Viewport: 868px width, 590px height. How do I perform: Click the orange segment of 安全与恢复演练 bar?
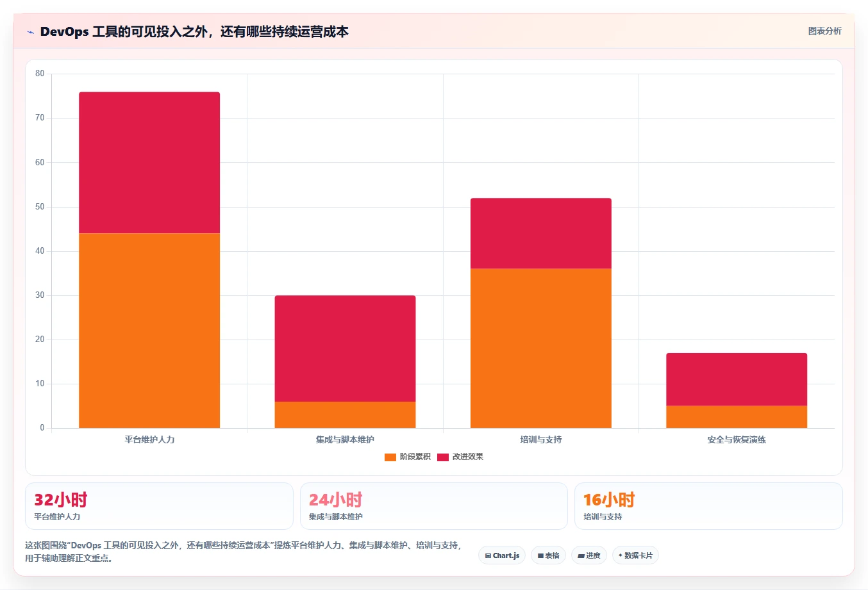[x=737, y=416]
